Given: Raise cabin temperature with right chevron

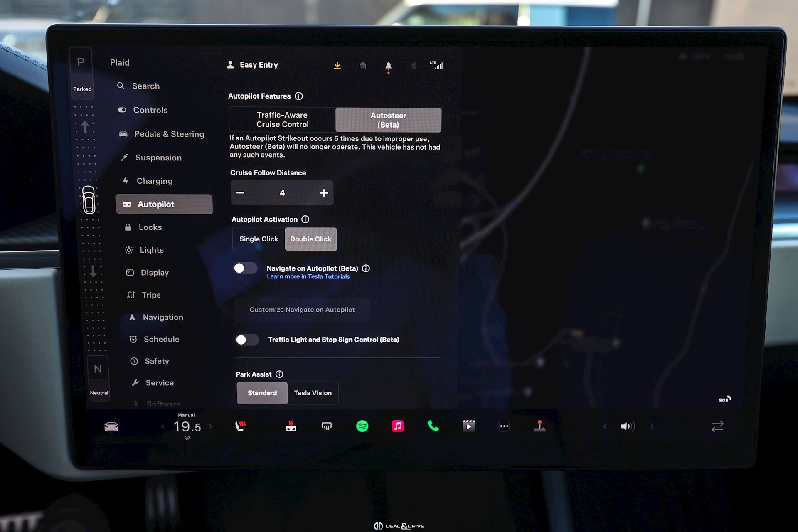Looking at the screenshot, I should [211, 426].
